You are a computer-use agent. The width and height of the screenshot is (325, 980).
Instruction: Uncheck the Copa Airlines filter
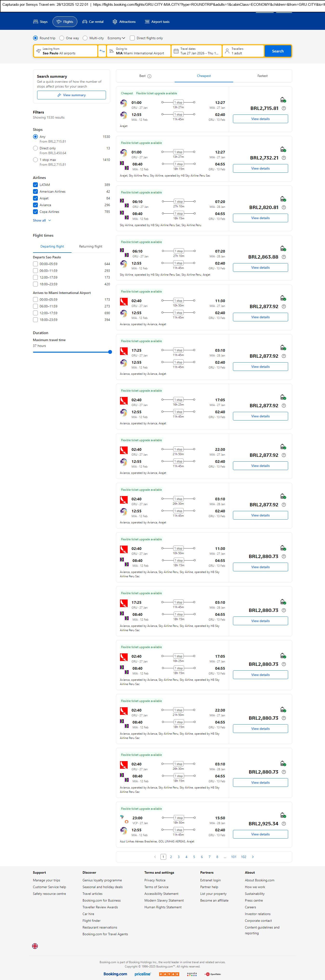(35, 212)
